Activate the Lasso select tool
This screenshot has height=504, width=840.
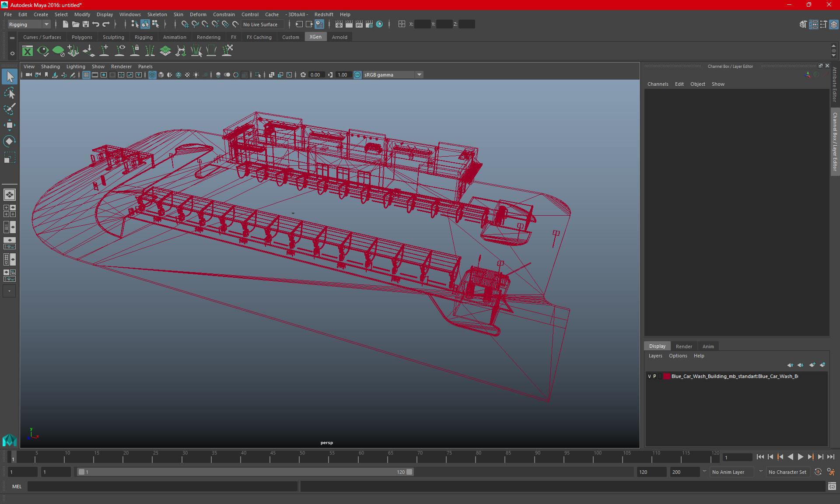tap(9, 93)
